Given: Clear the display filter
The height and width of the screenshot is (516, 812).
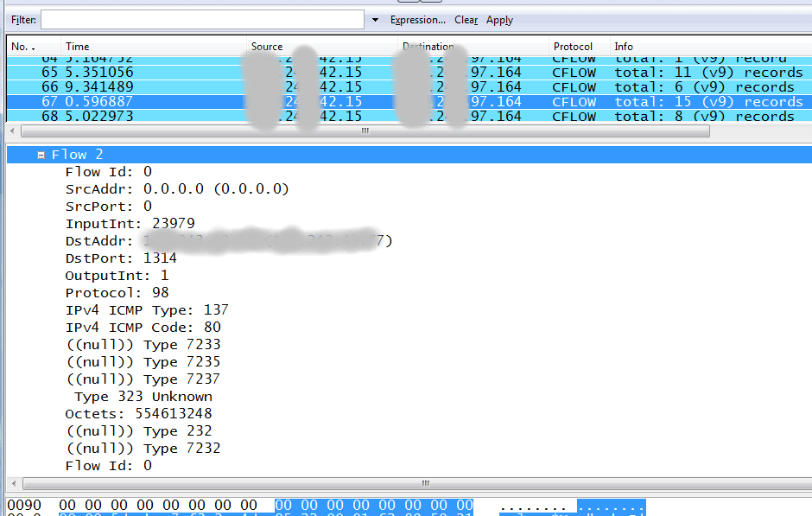Looking at the screenshot, I should [x=466, y=20].
